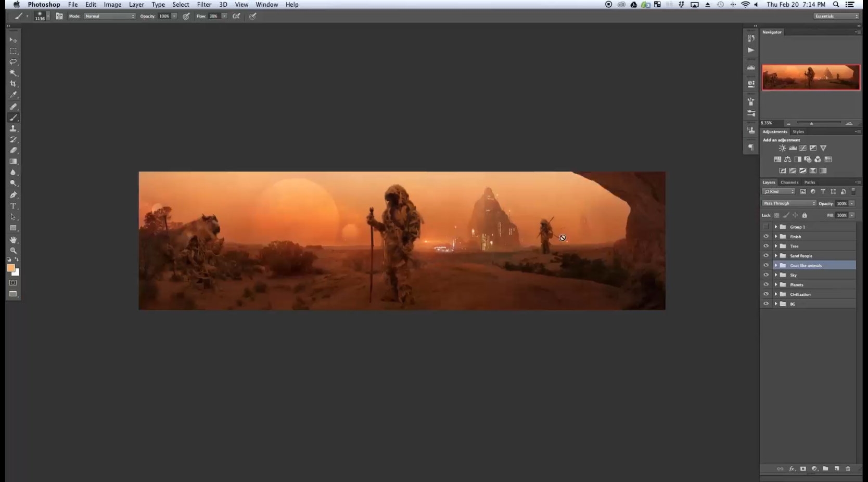Hide the Tree layer group
This screenshot has height=482, width=868.
click(766, 246)
